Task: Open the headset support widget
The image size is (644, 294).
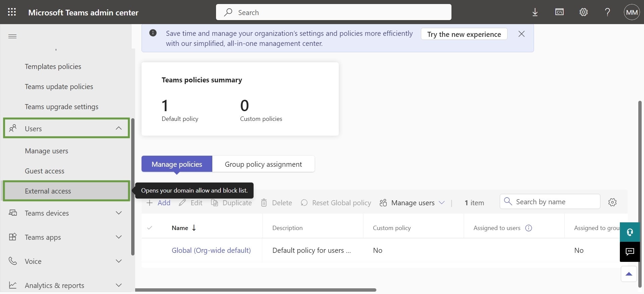Action: point(630,232)
